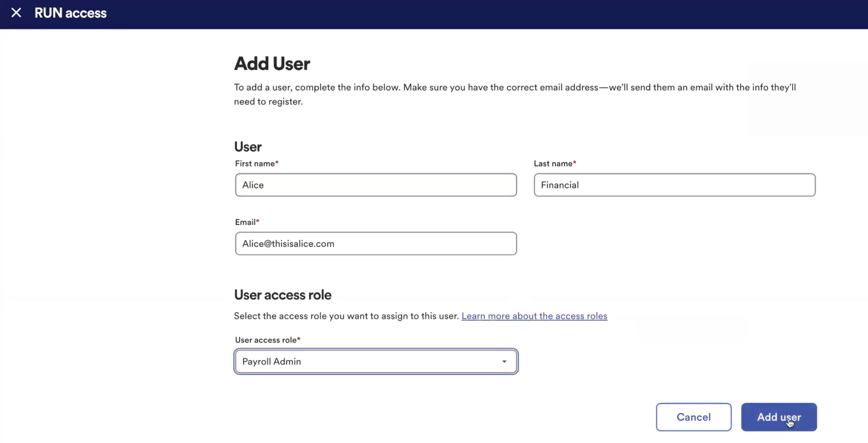This screenshot has width=868, height=443.
Task: Focus the Email field with Alice@thisisalice.com
Action: 376,244
